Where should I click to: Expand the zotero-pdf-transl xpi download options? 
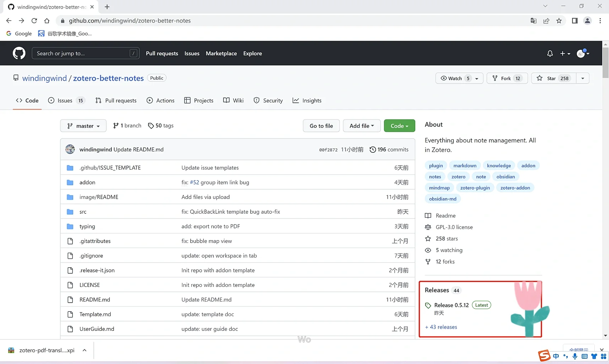tap(85, 350)
